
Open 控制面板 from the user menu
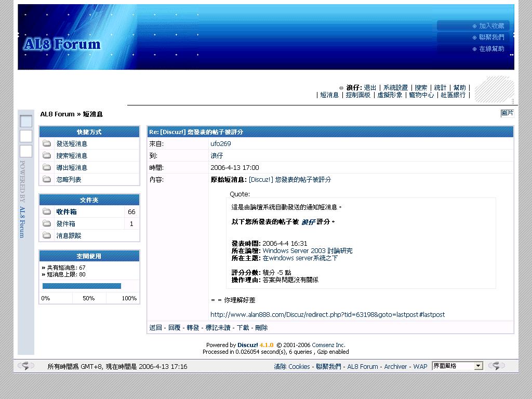pos(358,95)
